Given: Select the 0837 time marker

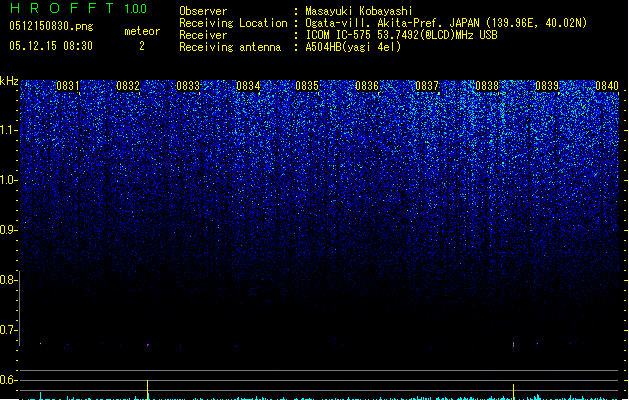Looking at the screenshot, I should point(427,86).
